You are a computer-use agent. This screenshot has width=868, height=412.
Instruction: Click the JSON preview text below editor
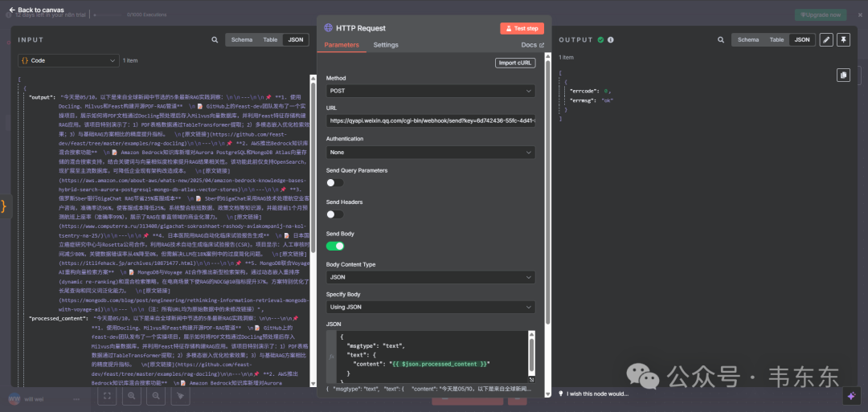point(428,389)
